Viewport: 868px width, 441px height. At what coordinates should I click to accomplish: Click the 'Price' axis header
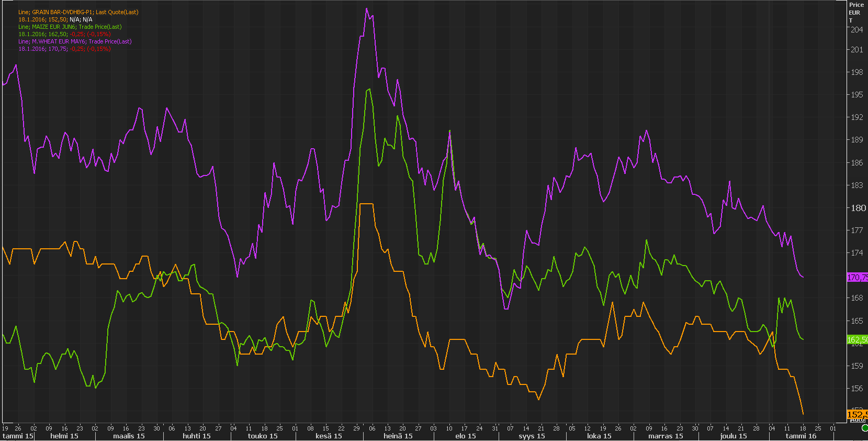(x=856, y=5)
